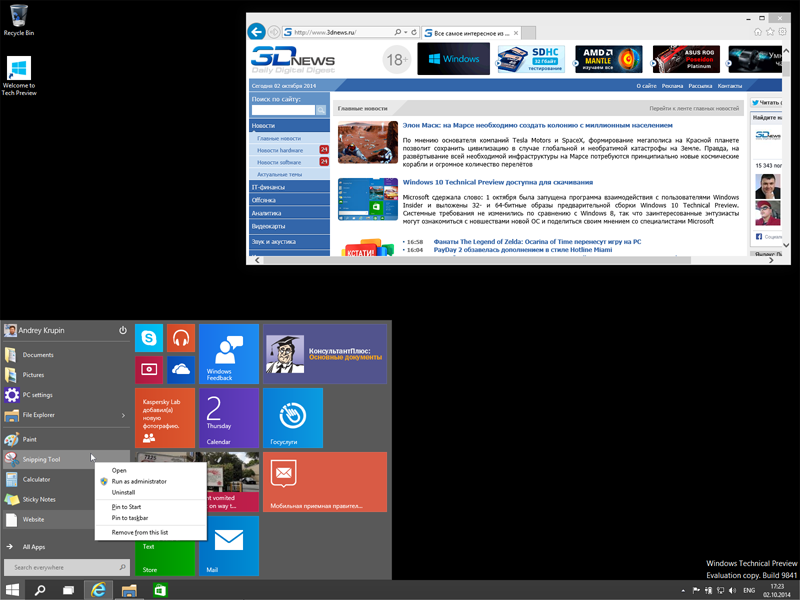Screen dimensions: 800x600
Task: Open the КонсультантПлюс tile
Action: tap(325, 354)
